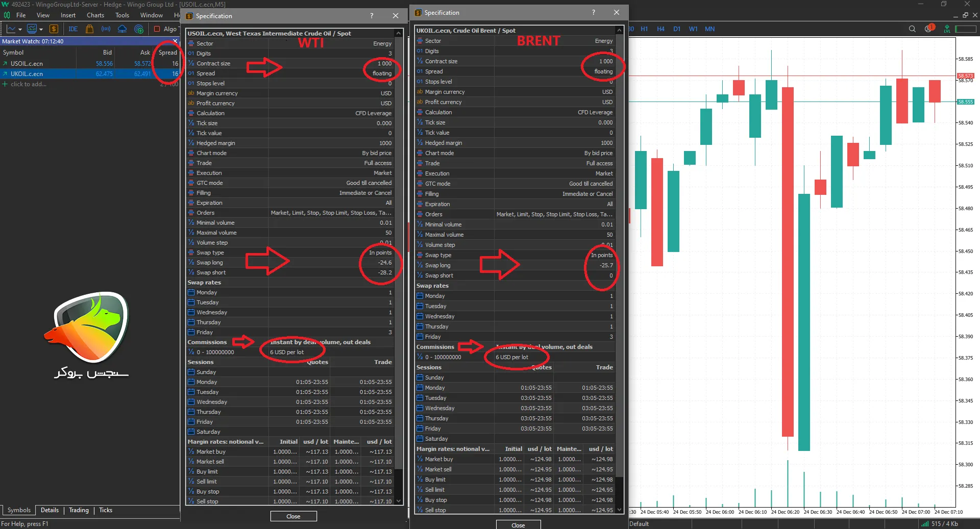Open the IDE MetaEditor button
The image size is (980, 529).
73,29
